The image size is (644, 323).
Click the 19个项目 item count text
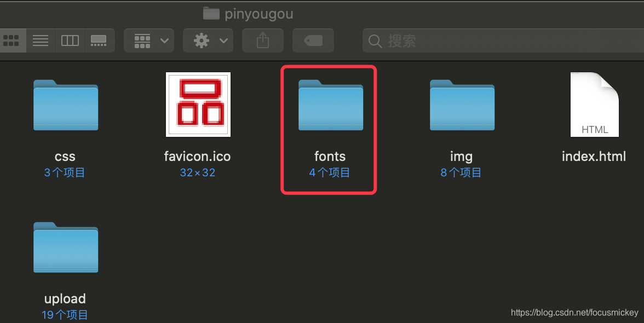coord(65,315)
